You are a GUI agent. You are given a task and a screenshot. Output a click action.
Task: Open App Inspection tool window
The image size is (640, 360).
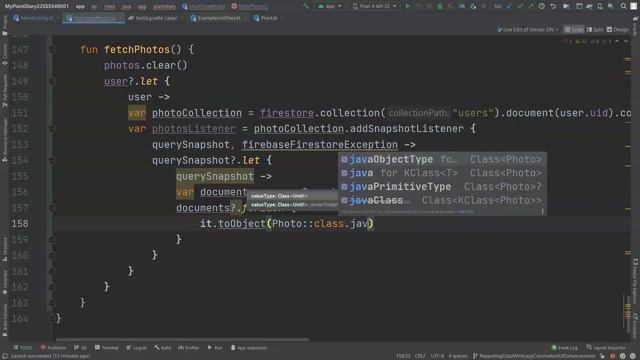pyautogui.click(x=249, y=348)
